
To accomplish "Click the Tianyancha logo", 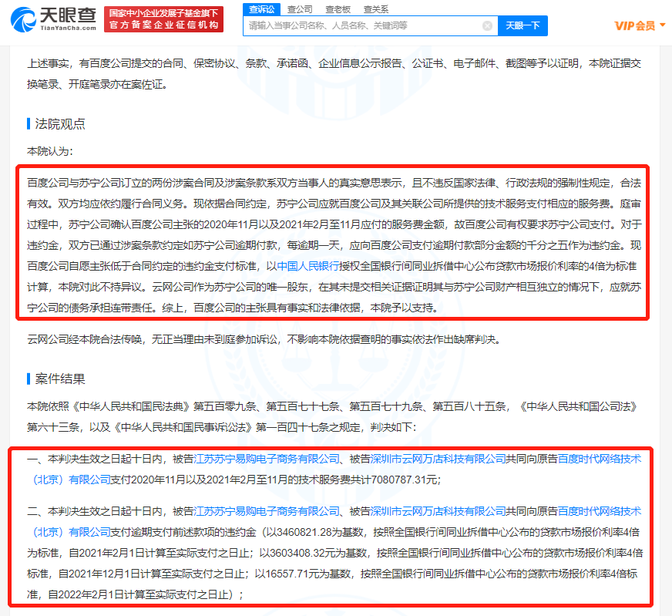I will point(52,19).
